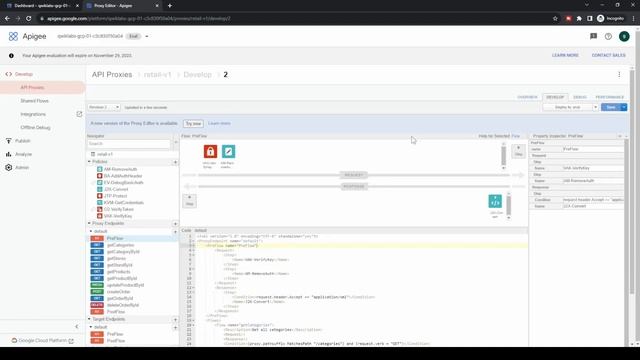640x360 pixels.
Task: Click the Publish icon in sidebar
Action: 9,141
